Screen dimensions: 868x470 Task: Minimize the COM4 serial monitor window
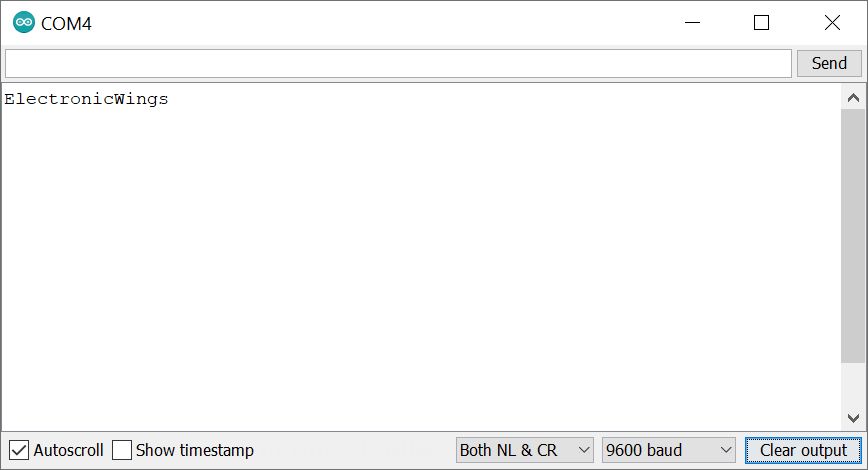point(692,23)
